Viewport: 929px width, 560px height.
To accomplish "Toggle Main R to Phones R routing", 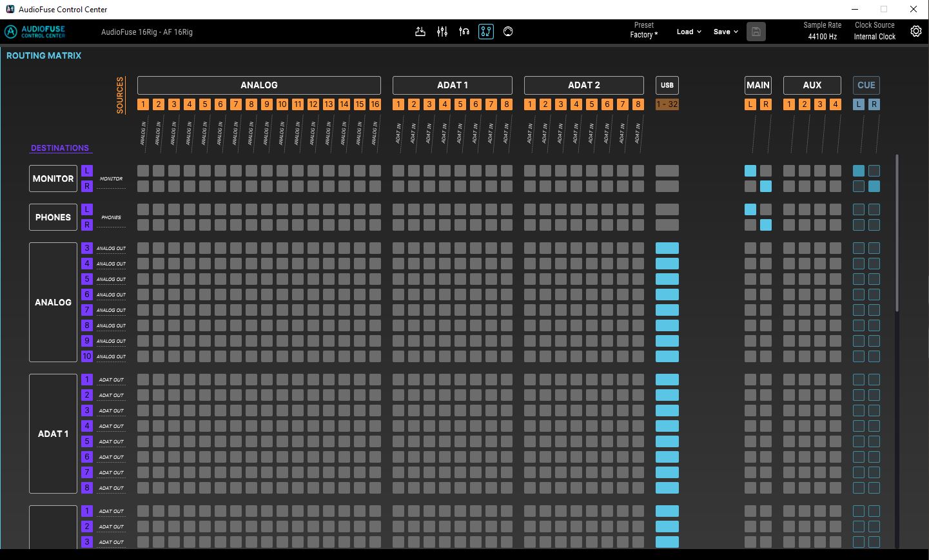I will coord(766,225).
